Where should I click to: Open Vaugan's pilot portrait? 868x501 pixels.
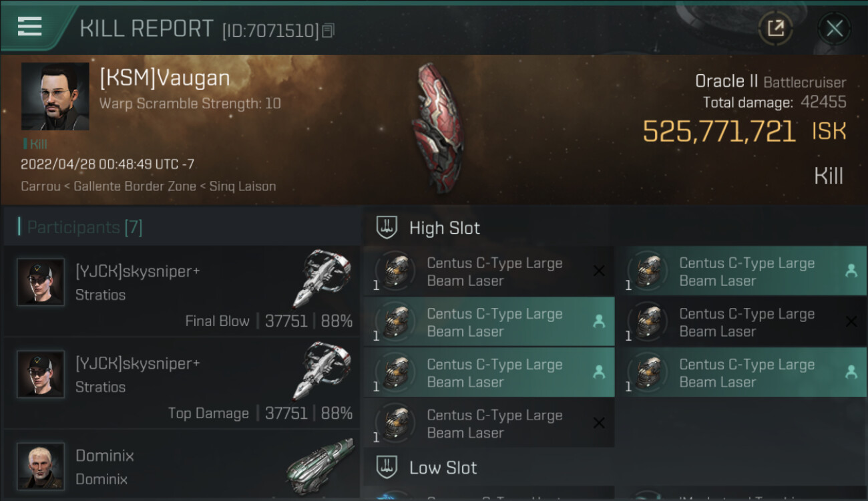pyautogui.click(x=55, y=96)
